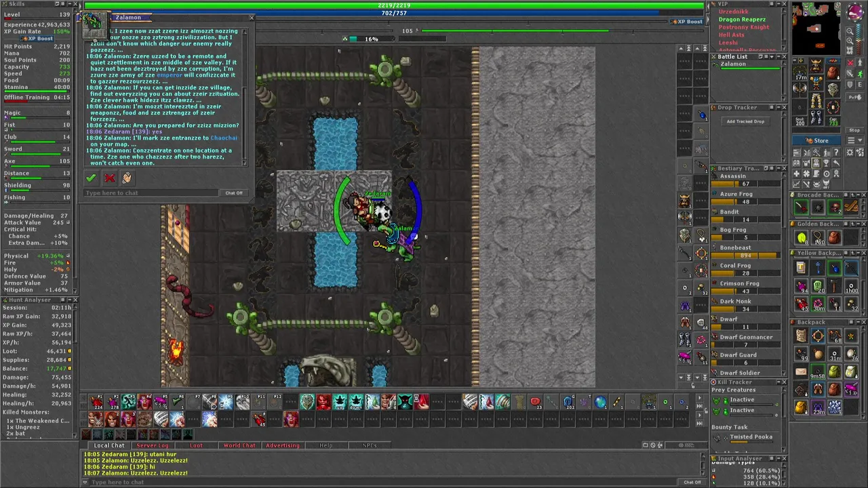Open the question mark help icon
The image size is (868, 488).
point(836,152)
